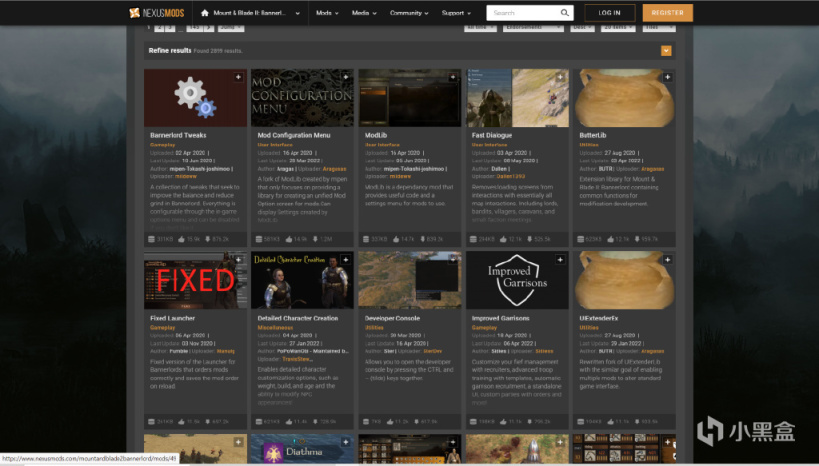Click the Nexus Mods logo
The image size is (819, 466).
157,13
